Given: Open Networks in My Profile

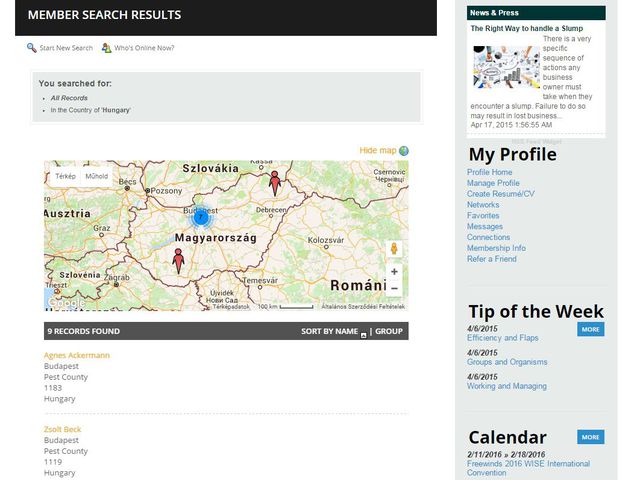Looking at the screenshot, I should [x=483, y=204].
